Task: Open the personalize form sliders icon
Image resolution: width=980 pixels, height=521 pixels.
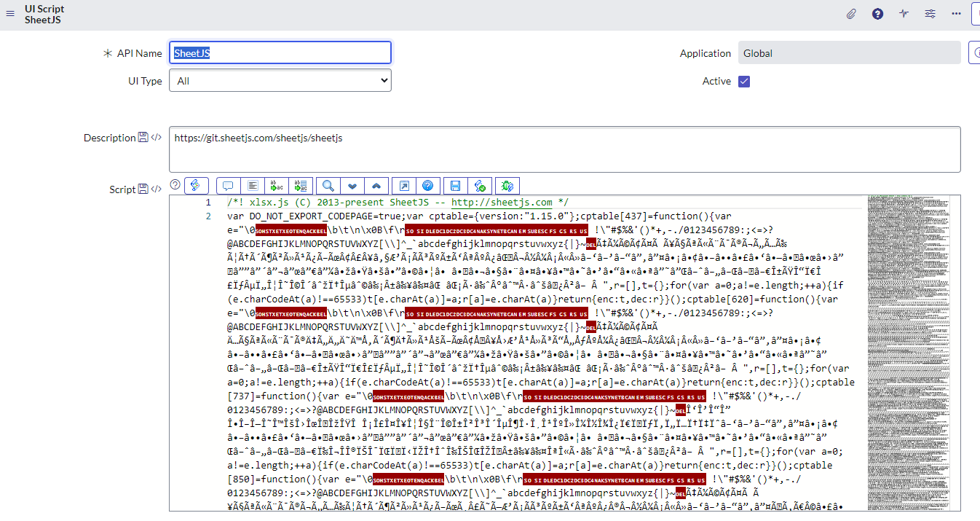Action: 930,14
